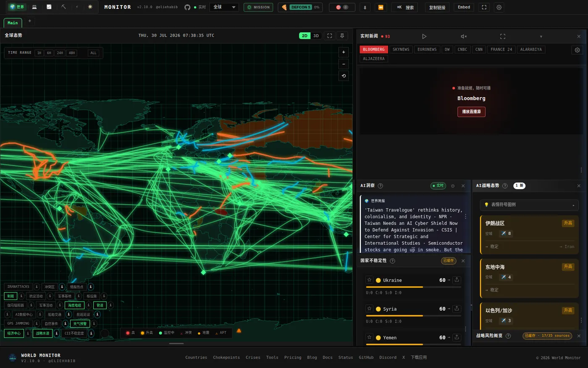The image size is (588, 368).
Task: Switch map to 3D mode
Action: tap(316, 36)
